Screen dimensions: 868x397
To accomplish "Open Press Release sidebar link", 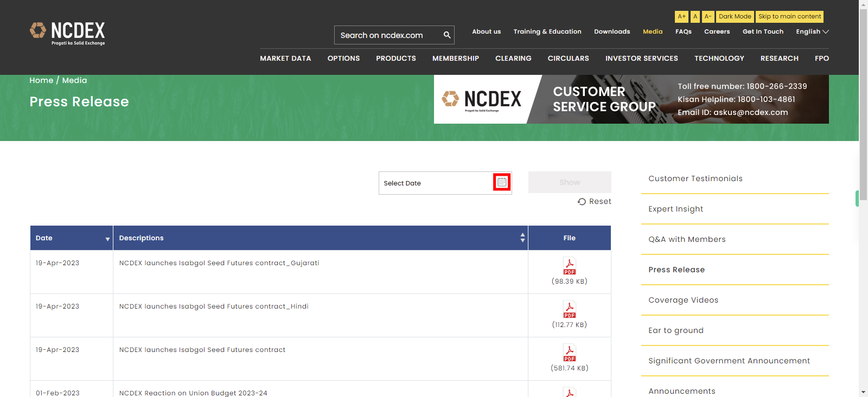I will (x=676, y=270).
